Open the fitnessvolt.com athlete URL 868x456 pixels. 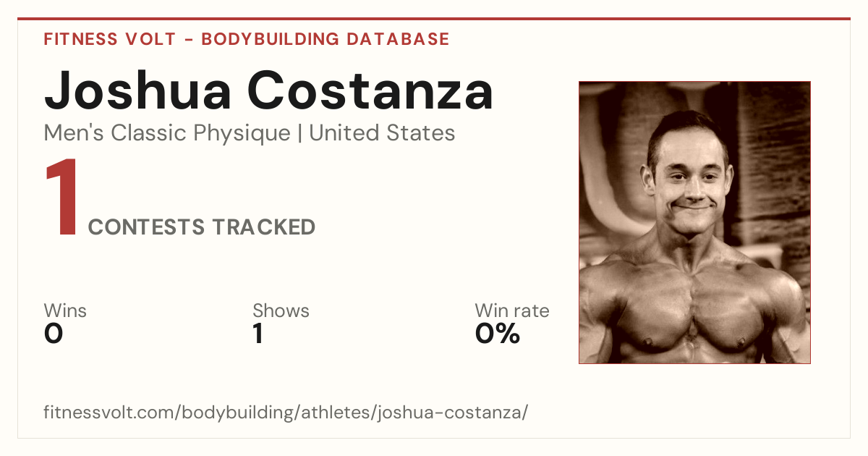(x=286, y=413)
